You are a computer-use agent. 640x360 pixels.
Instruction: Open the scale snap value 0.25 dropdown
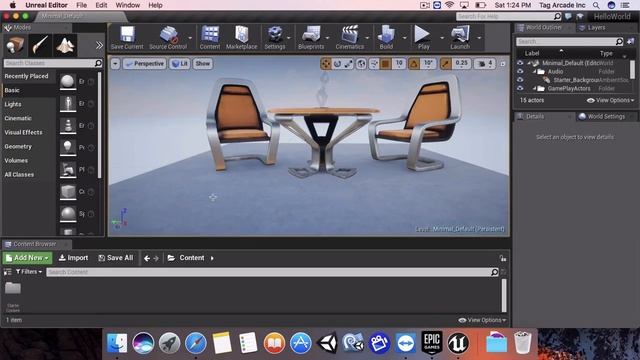point(462,64)
